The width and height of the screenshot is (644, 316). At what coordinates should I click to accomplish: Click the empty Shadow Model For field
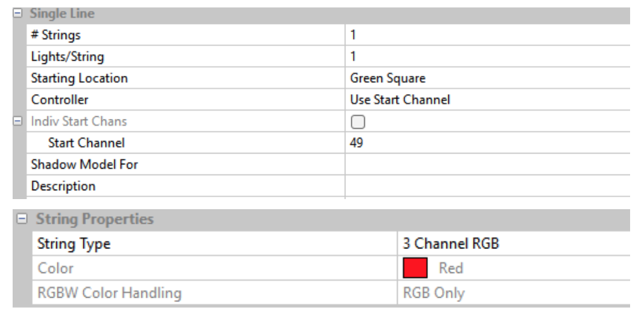(486, 165)
